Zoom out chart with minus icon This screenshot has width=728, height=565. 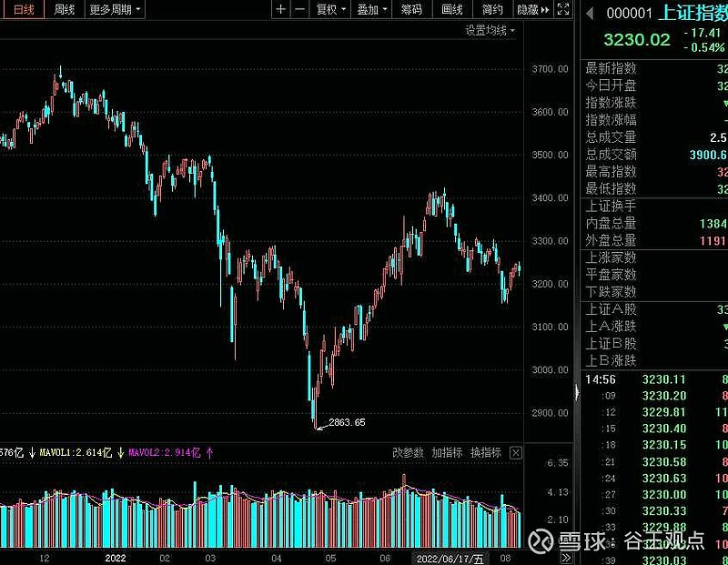pos(299,9)
